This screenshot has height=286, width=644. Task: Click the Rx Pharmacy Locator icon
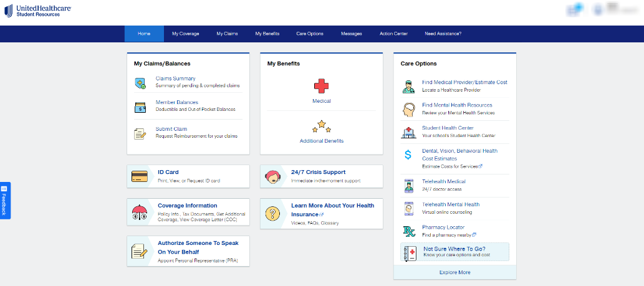point(409,231)
